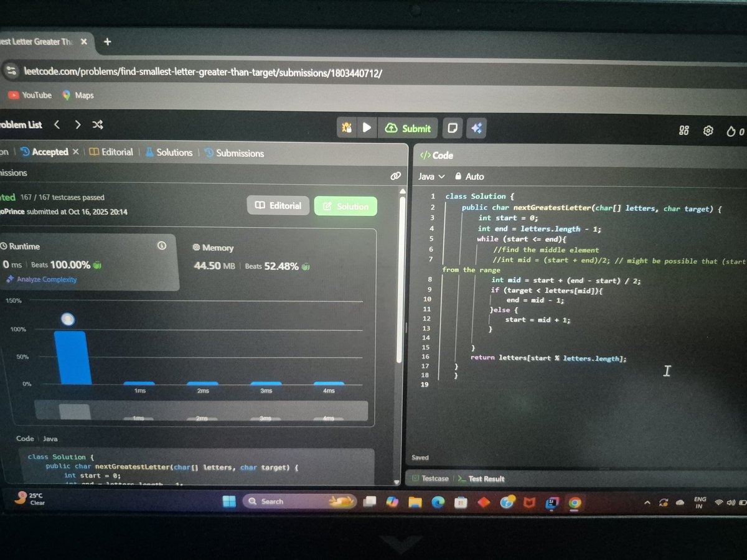The height and width of the screenshot is (560, 747).
Task: Open the YouTube bookmark
Action: pyautogui.click(x=30, y=95)
